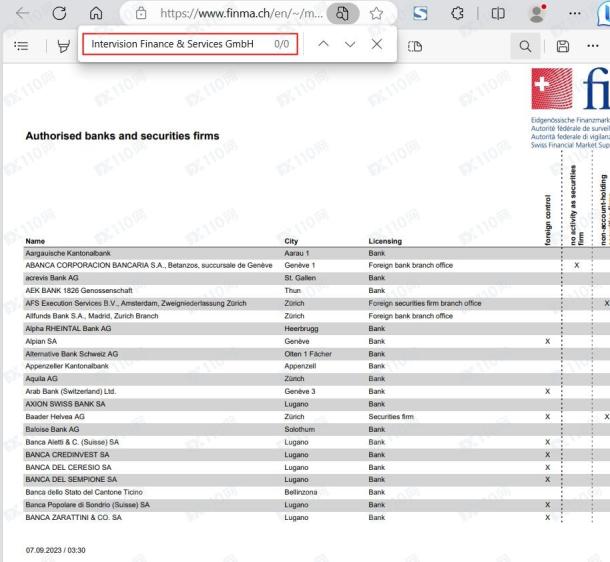610x562 pixels.
Task: Select the Aargauische Kantonalbank row name
Action: 68,253
